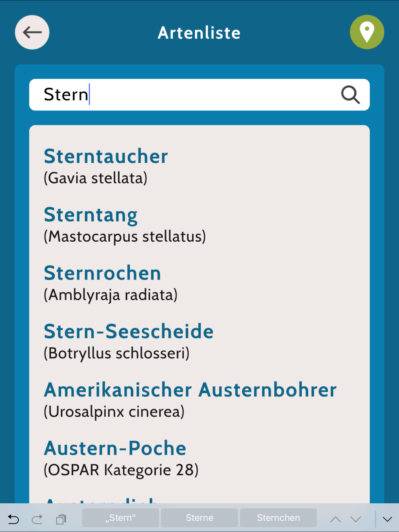Tap the keyboard redo arrow

point(37,519)
